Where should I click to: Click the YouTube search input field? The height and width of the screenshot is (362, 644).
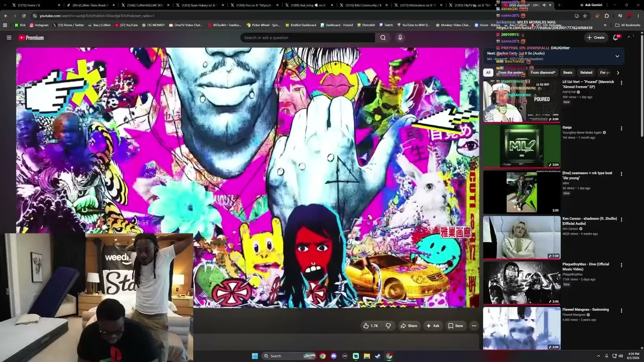(x=307, y=38)
